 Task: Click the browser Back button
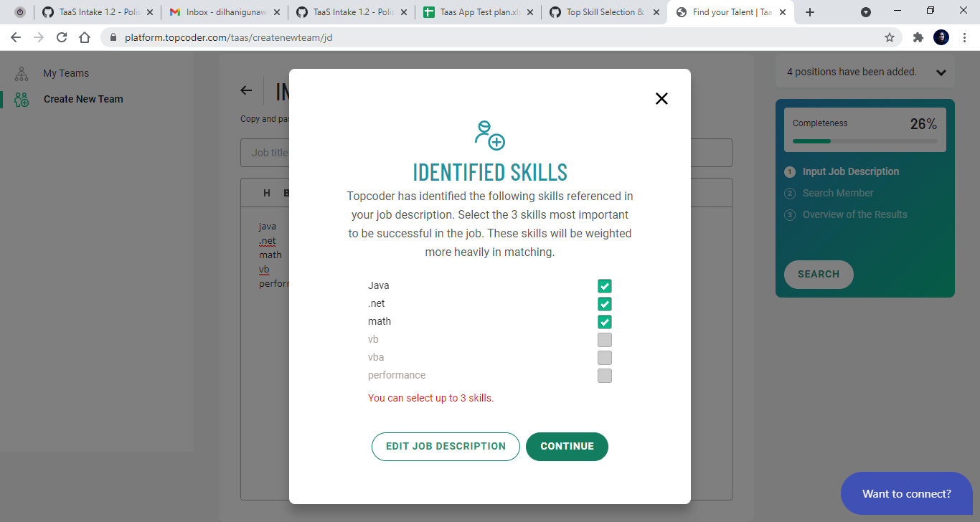point(16,37)
